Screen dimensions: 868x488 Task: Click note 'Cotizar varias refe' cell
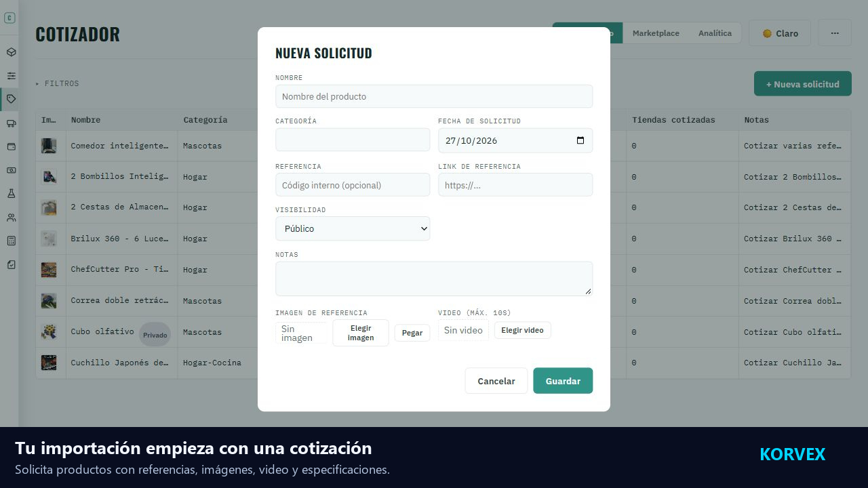pyautogui.click(x=793, y=146)
